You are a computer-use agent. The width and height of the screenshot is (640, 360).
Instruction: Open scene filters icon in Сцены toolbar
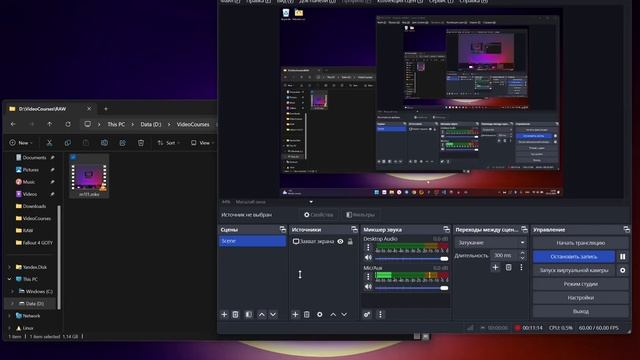(x=249, y=314)
